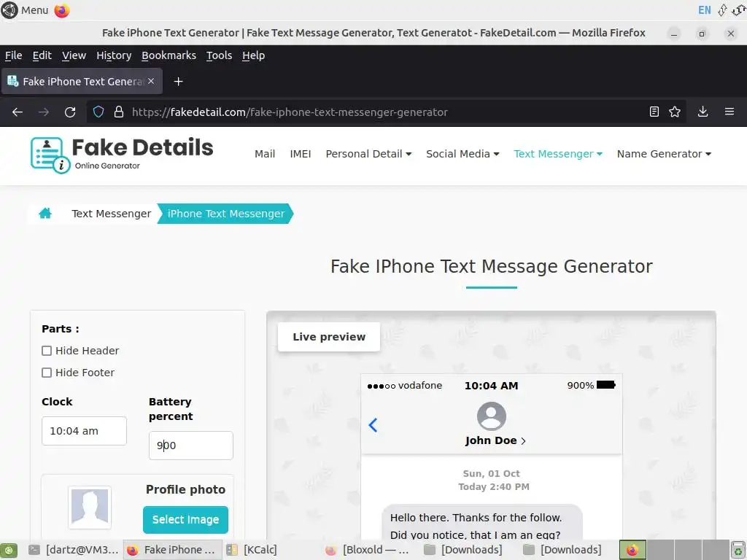Click the profile photo thumbnail
This screenshot has width=747, height=560.
pyautogui.click(x=90, y=507)
